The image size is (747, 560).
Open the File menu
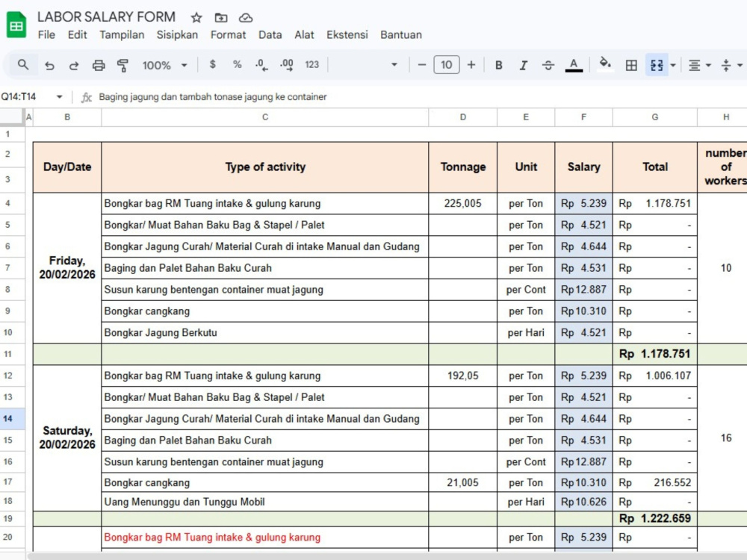point(46,35)
